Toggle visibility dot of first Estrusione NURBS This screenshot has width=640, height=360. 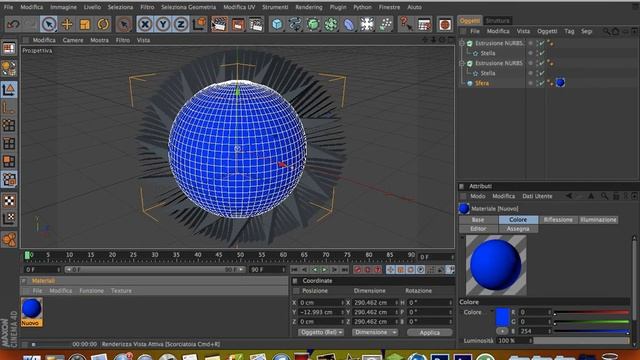click(x=531, y=43)
